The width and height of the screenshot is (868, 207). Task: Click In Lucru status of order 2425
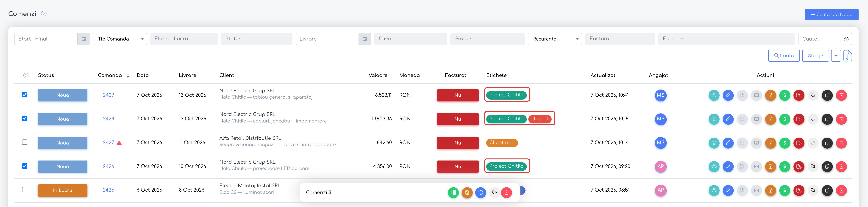(x=63, y=191)
